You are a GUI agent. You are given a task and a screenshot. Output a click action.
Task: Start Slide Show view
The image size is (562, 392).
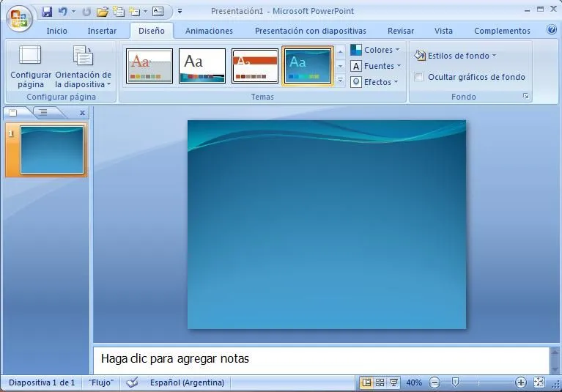pos(394,382)
